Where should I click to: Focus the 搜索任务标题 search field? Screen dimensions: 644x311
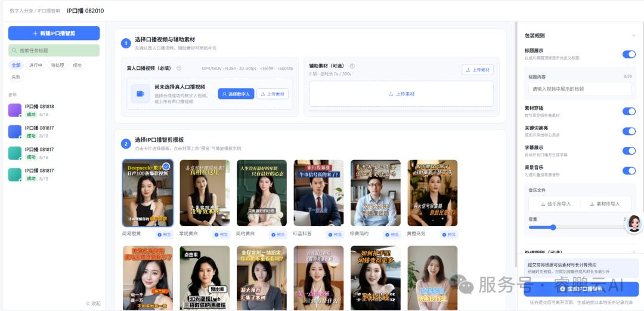[54, 51]
